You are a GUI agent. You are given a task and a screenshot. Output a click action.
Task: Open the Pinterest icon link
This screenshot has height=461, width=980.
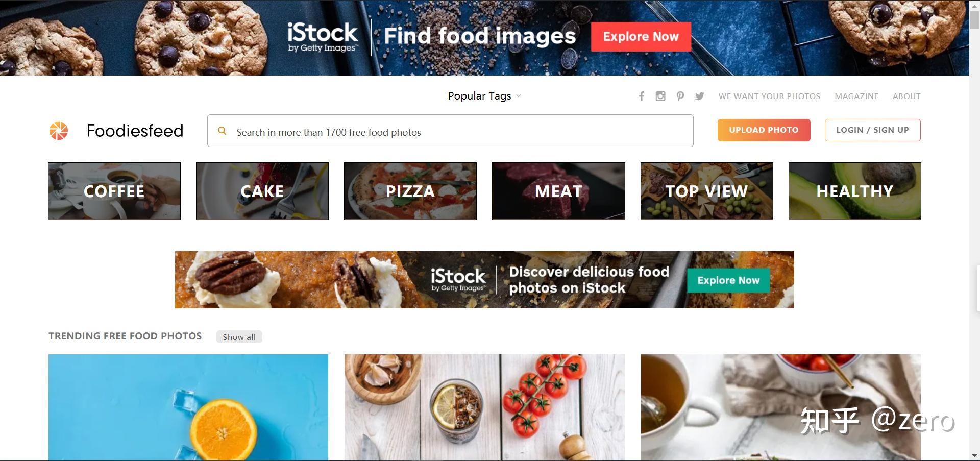[680, 96]
